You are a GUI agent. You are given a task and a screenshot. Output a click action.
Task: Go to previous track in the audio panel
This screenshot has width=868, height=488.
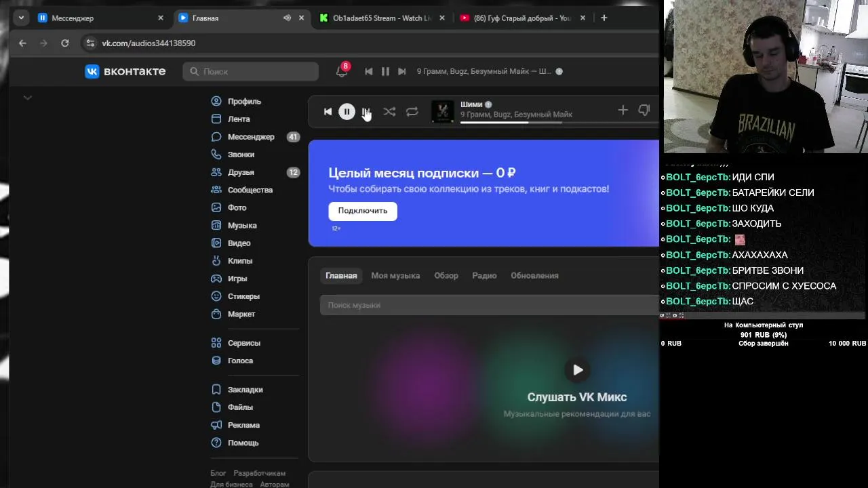328,112
